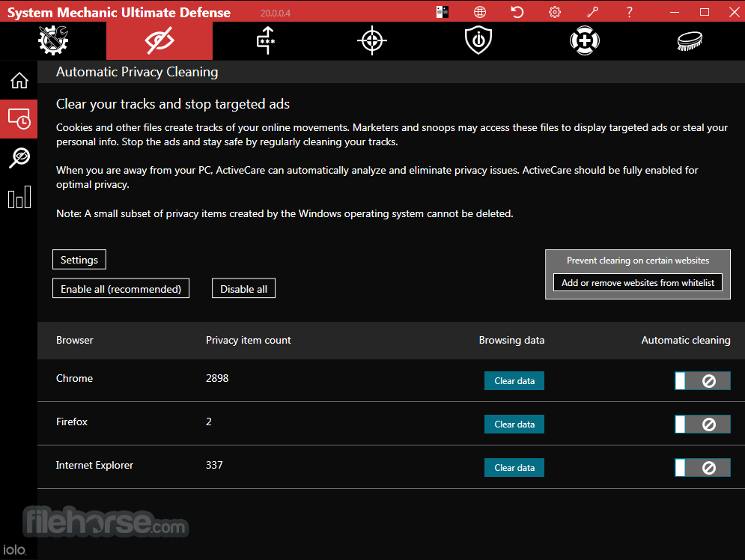Screen dimensions: 745x560
Task: Open Add or remove websites from whitelist
Action: coord(638,282)
